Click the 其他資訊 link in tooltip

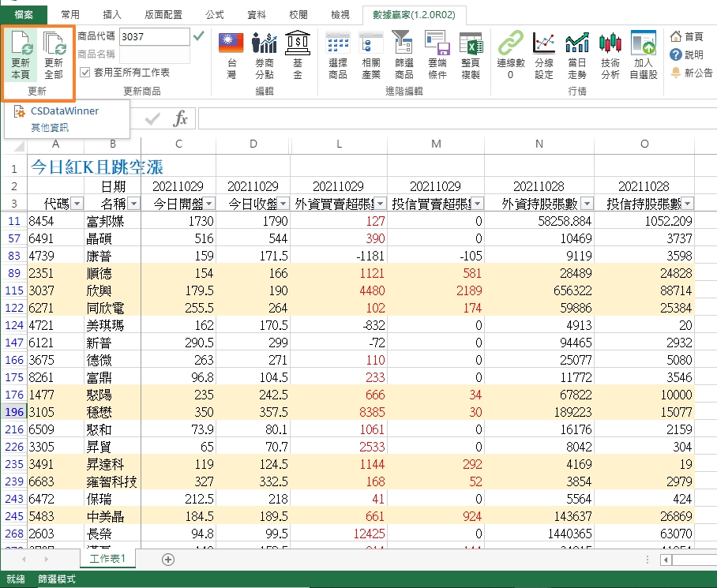tap(50, 127)
